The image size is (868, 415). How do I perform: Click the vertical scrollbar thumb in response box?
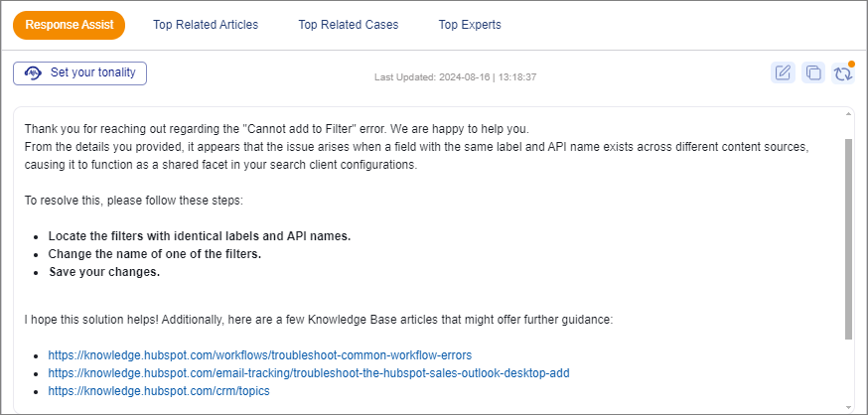pyautogui.click(x=847, y=238)
